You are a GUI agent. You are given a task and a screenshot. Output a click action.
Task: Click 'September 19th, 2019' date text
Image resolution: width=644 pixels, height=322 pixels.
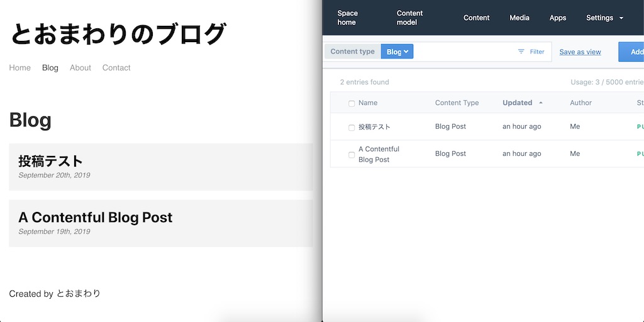click(x=54, y=231)
